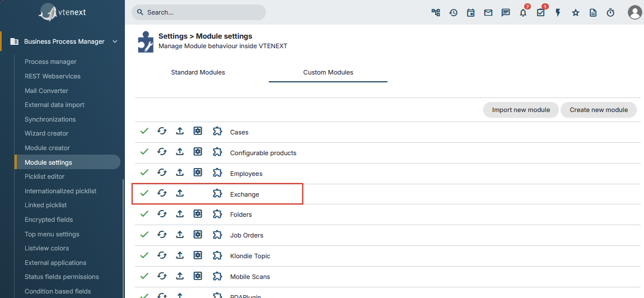Open the chat messages icon
The height and width of the screenshot is (298, 644).
[x=506, y=13]
